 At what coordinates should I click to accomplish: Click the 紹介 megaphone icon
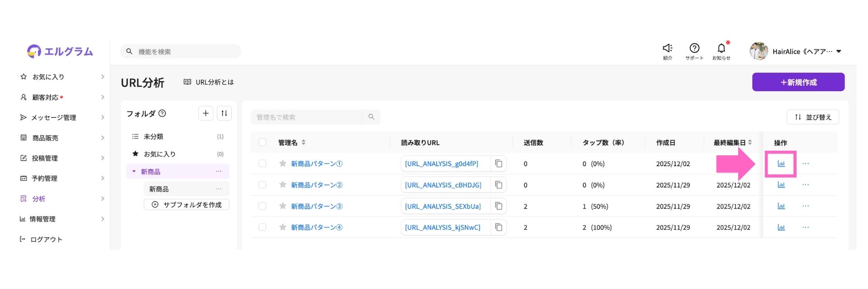pos(667,49)
